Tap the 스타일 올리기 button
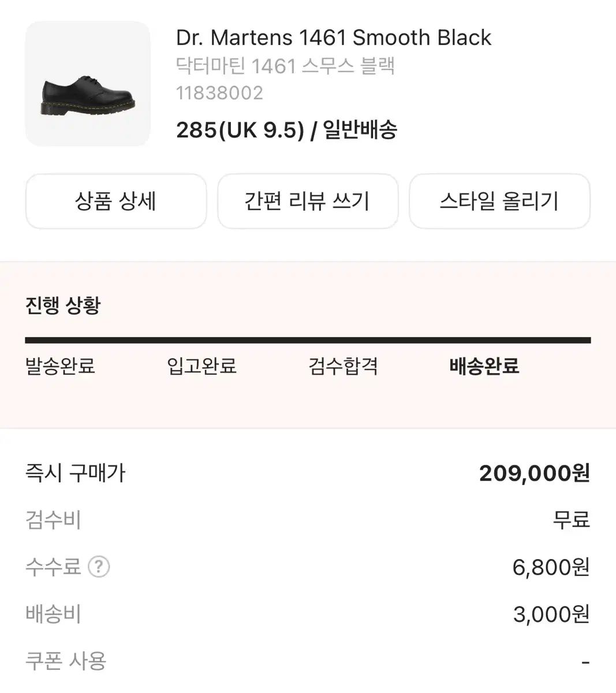The image size is (616, 693). [x=499, y=202]
